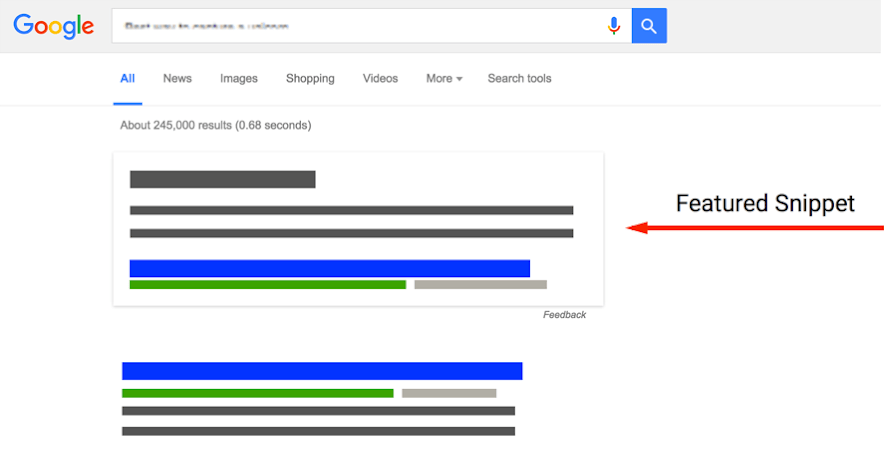Open the Images tab

click(239, 79)
